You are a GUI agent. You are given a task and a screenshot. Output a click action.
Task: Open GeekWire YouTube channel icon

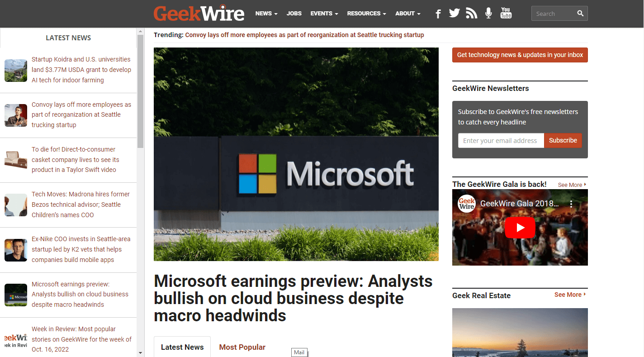click(x=506, y=13)
